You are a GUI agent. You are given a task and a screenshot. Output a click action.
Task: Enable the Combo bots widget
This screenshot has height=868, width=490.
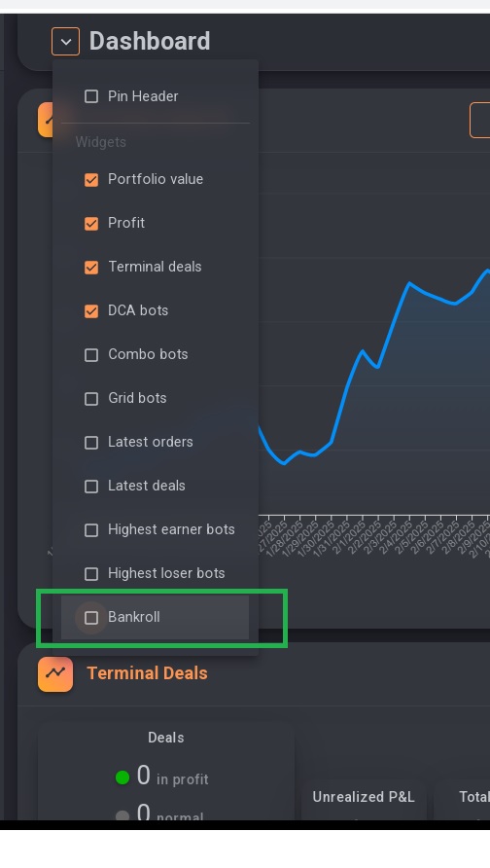(x=91, y=354)
